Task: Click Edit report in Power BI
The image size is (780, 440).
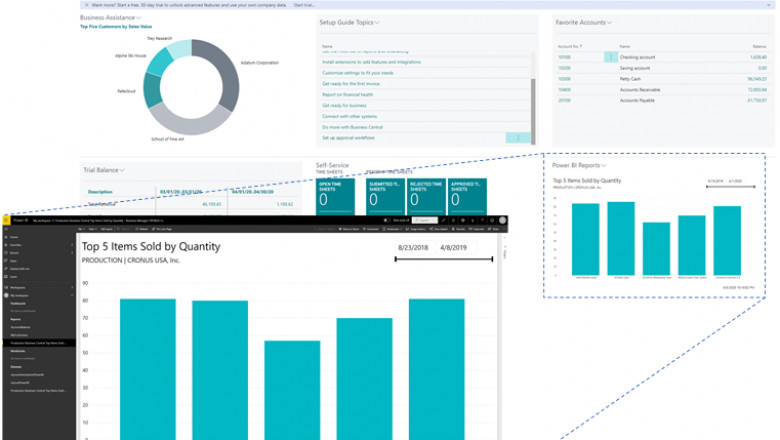Action: tap(107, 229)
